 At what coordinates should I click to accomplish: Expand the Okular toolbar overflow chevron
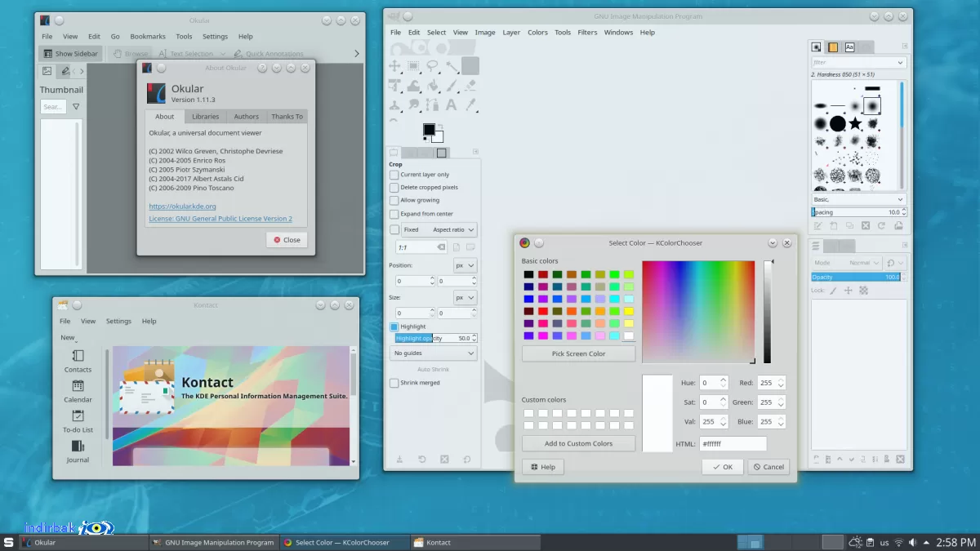pos(356,54)
